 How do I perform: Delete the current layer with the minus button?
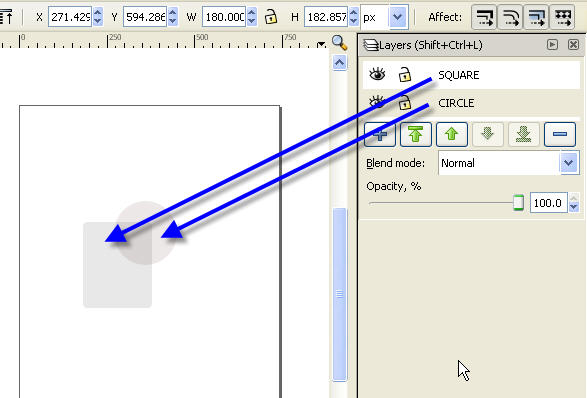(x=560, y=134)
